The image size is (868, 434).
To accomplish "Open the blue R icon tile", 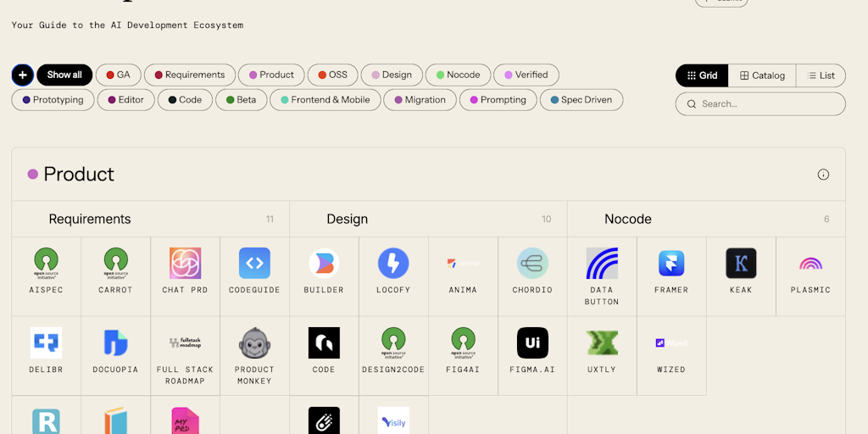I will tap(47, 420).
